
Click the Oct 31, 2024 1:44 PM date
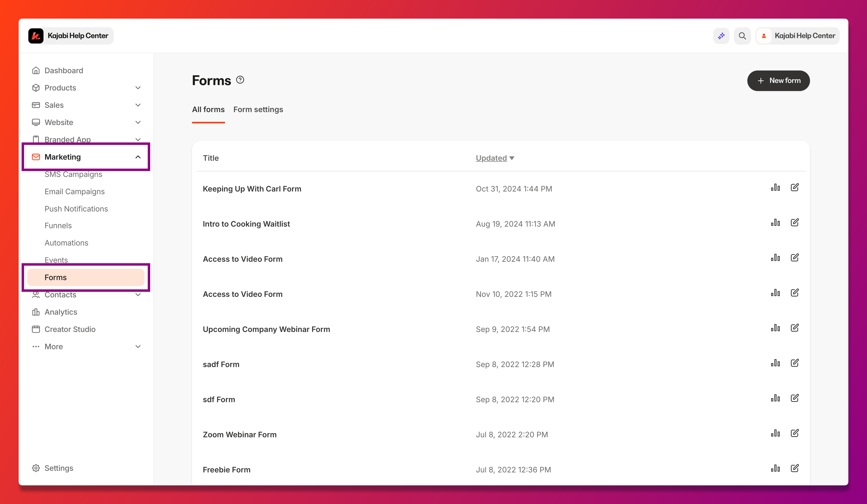(x=514, y=189)
